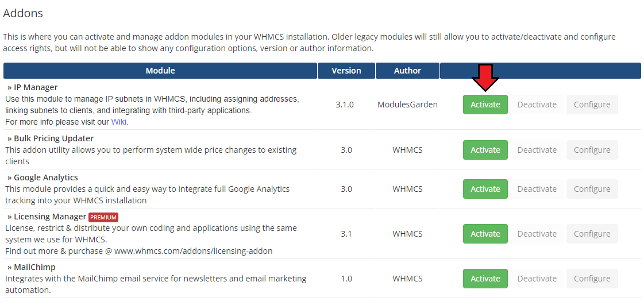The image size is (644, 305).
Task: Click Deactivate for Licensing Manager
Action: point(537,234)
